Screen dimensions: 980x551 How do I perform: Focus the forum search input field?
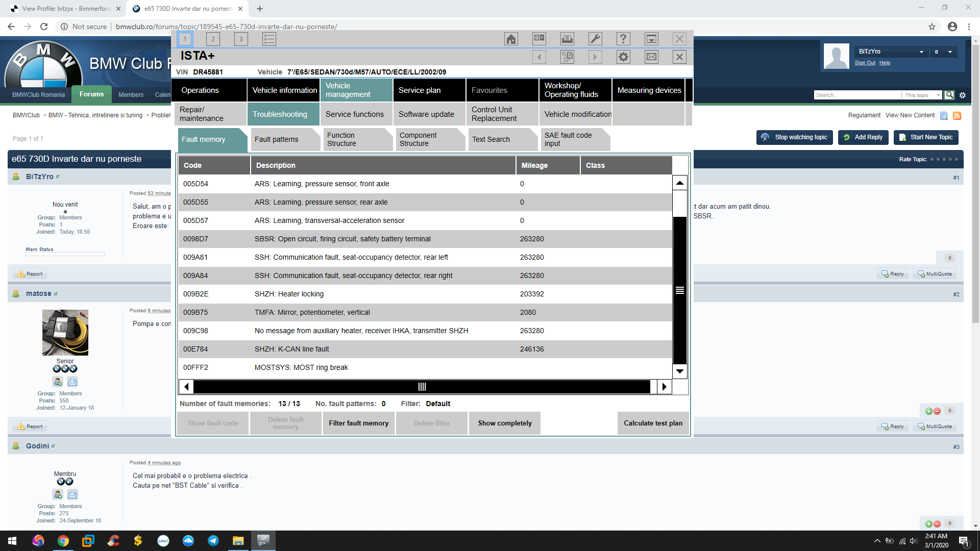(857, 95)
